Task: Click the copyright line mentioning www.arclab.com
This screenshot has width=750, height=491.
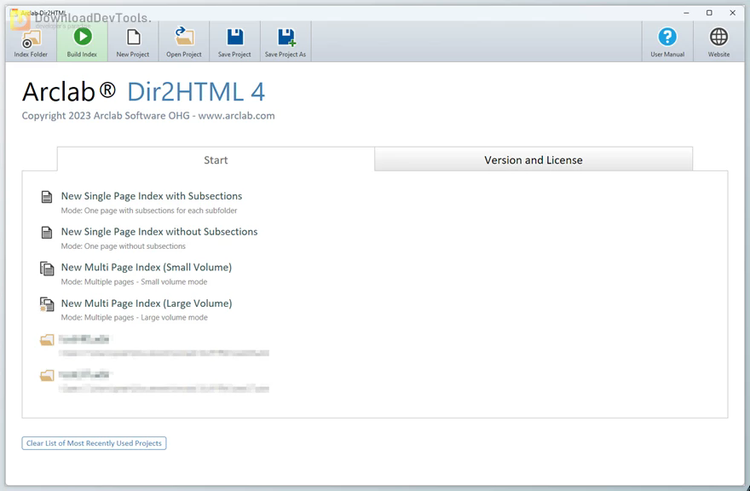Action: click(148, 116)
